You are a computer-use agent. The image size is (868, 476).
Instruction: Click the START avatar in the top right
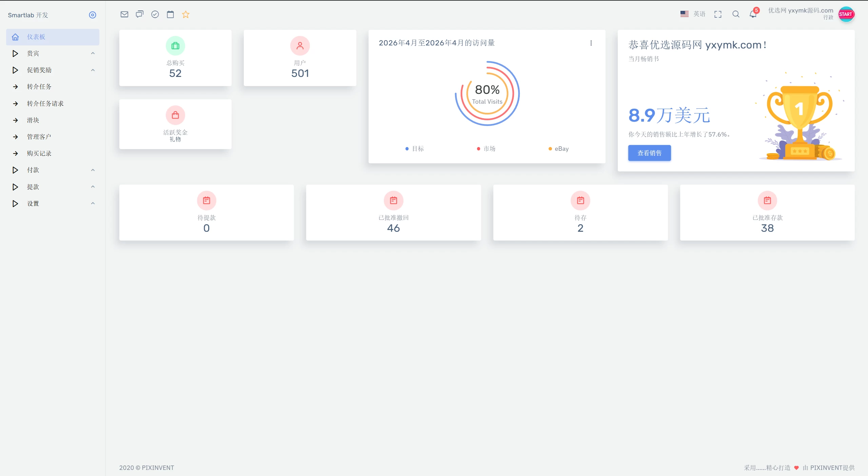click(x=846, y=14)
